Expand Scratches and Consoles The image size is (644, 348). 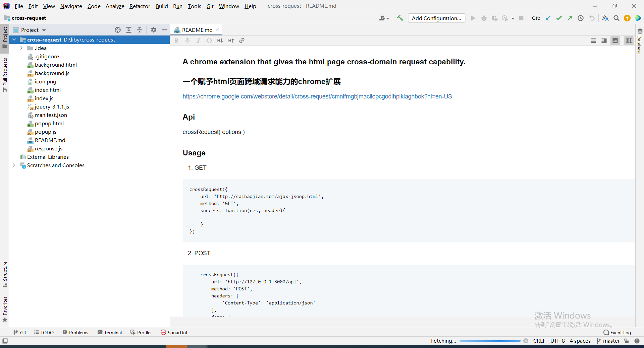[x=13, y=165]
